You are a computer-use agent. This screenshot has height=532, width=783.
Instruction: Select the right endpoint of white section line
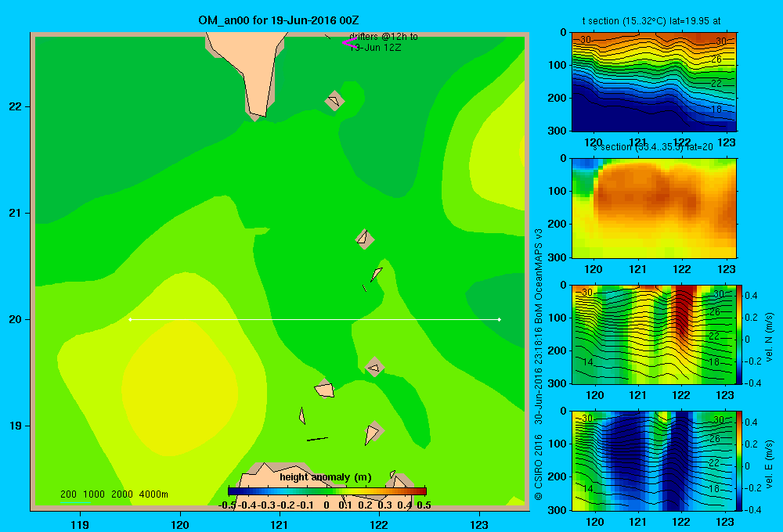point(500,319)
